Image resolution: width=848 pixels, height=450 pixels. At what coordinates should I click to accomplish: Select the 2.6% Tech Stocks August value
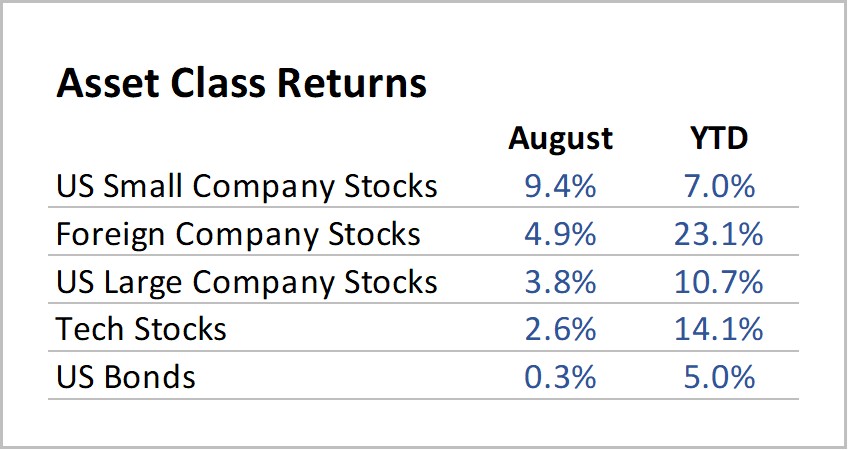[560, 329]
